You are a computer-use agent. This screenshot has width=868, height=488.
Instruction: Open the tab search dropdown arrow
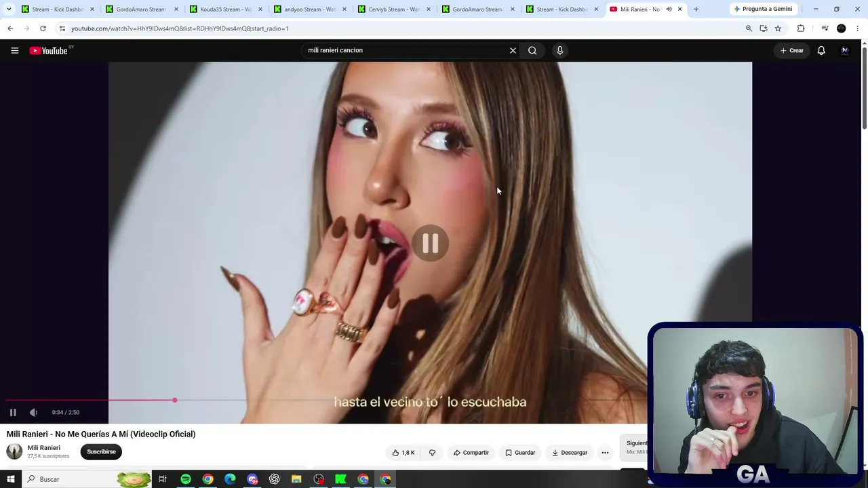point(9,9)
